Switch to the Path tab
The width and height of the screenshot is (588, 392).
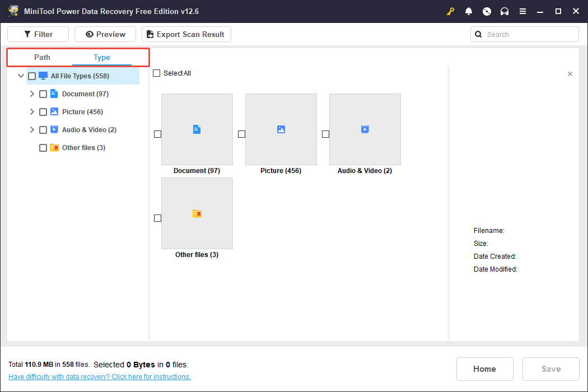[42, 57]
